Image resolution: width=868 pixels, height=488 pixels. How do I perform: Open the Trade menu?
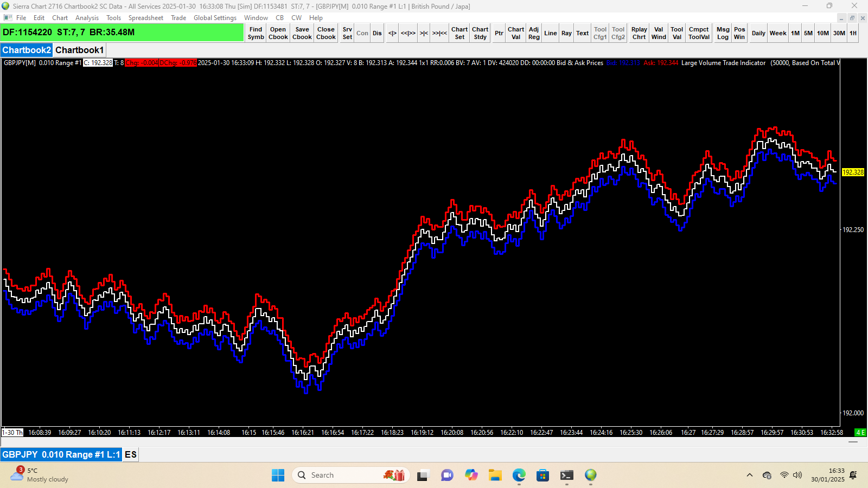(x=178, y=18)
